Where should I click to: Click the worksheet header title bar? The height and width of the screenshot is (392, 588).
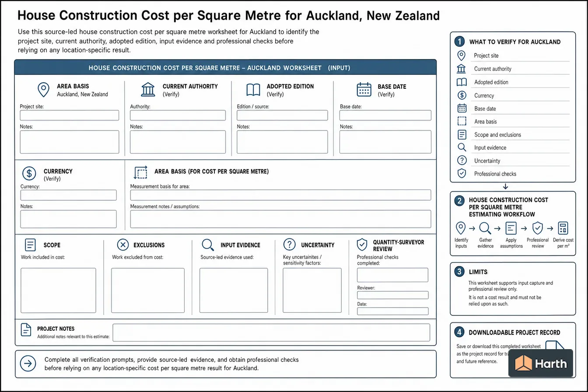click(x=225, y=68)
